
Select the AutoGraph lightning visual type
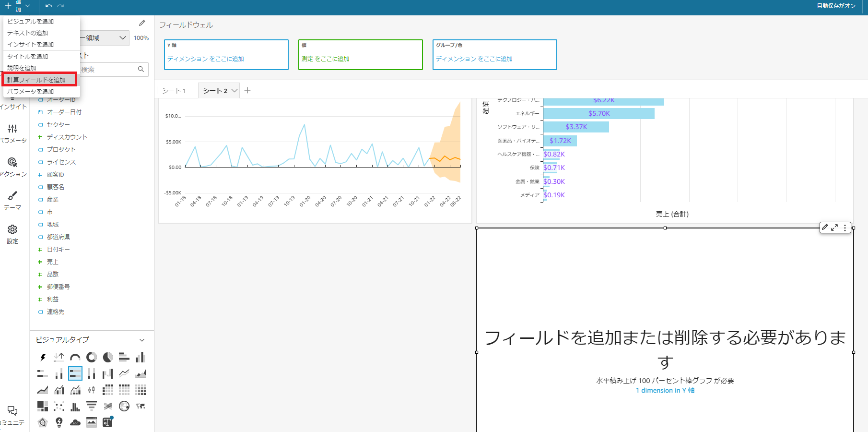pos(43,357)
